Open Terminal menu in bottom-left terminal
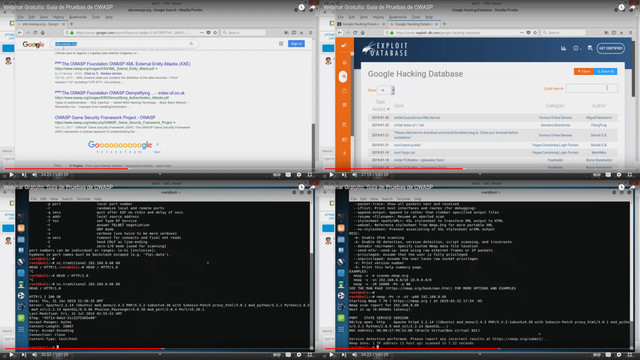The width and height of the screenshot is (640, 360). coord(83,199)
